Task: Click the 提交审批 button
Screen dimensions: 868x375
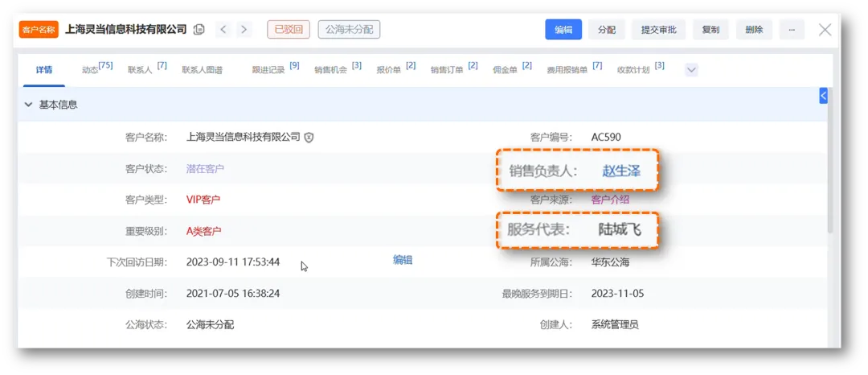Action: [x=658, y=30]
